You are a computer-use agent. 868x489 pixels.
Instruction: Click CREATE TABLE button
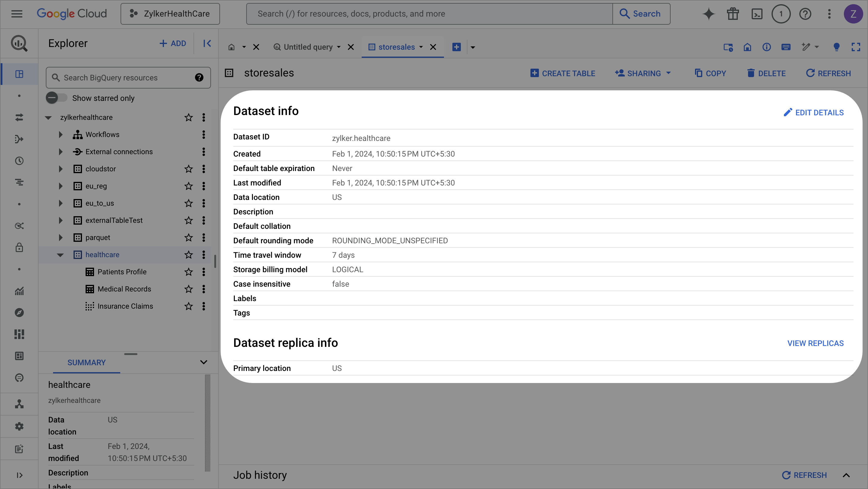point(562,73)
